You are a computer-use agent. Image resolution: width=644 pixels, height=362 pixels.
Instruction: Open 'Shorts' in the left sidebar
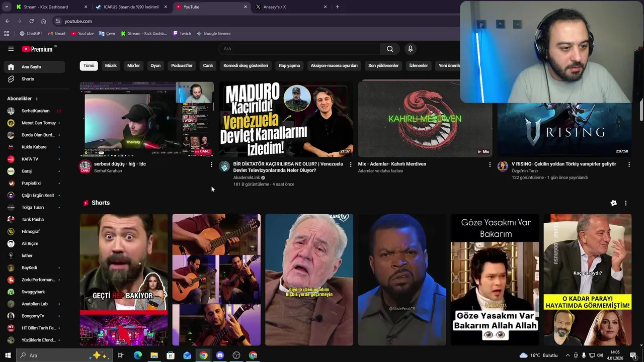tap(33, 79)
